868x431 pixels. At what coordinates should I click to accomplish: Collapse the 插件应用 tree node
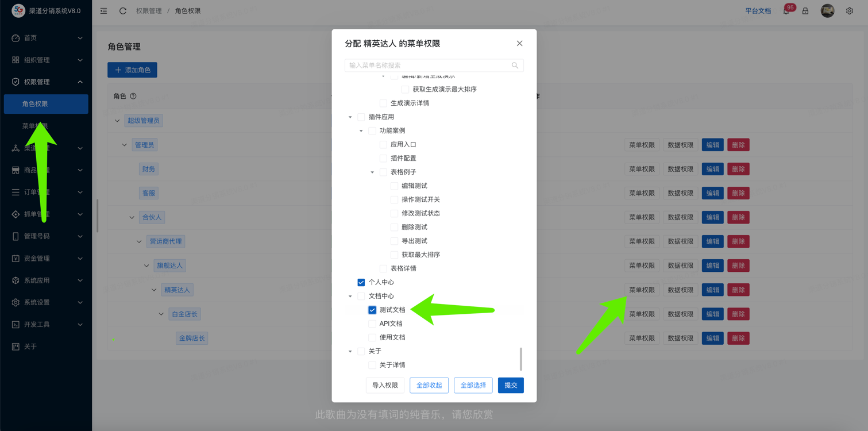[x=350, y=117]
